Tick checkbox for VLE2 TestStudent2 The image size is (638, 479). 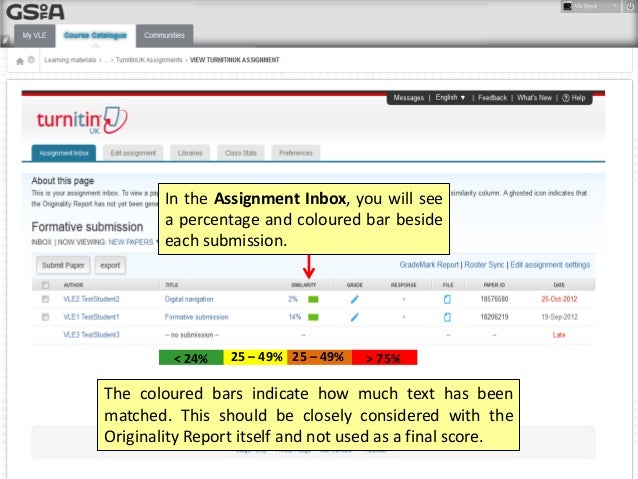[x=45, y=299]
